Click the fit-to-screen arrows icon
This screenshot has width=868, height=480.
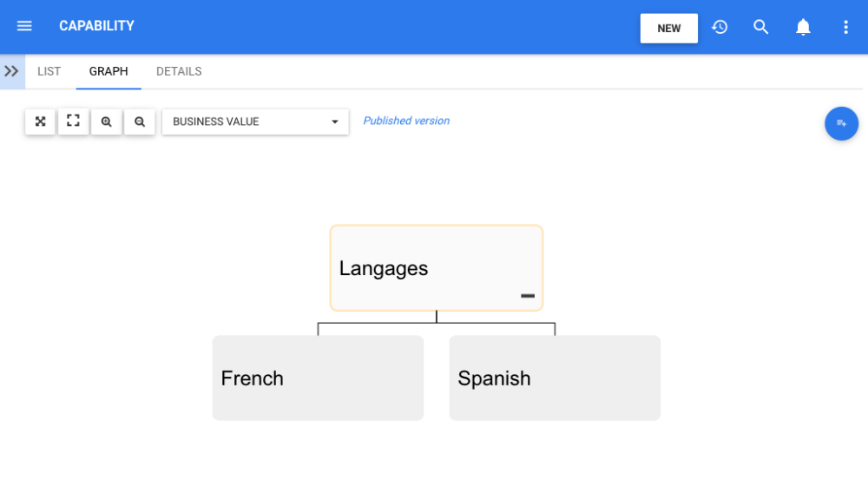[x=40, y=122]
